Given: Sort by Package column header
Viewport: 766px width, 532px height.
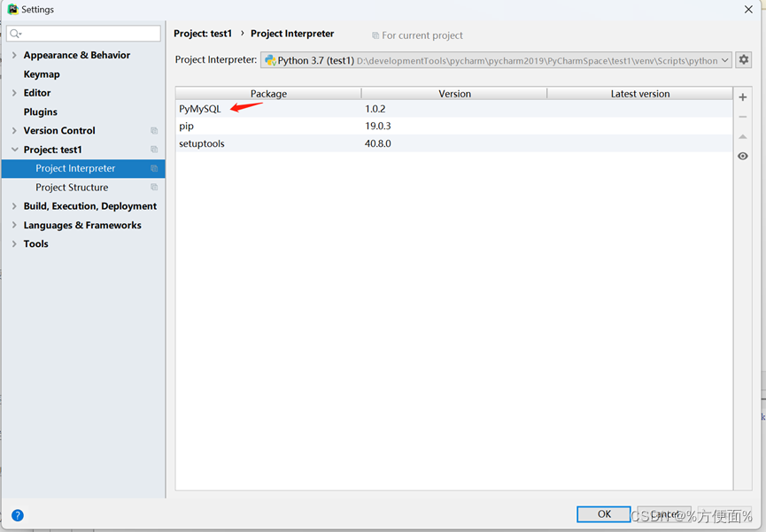Looking at the screenshot, I should [x=268, y=93].
